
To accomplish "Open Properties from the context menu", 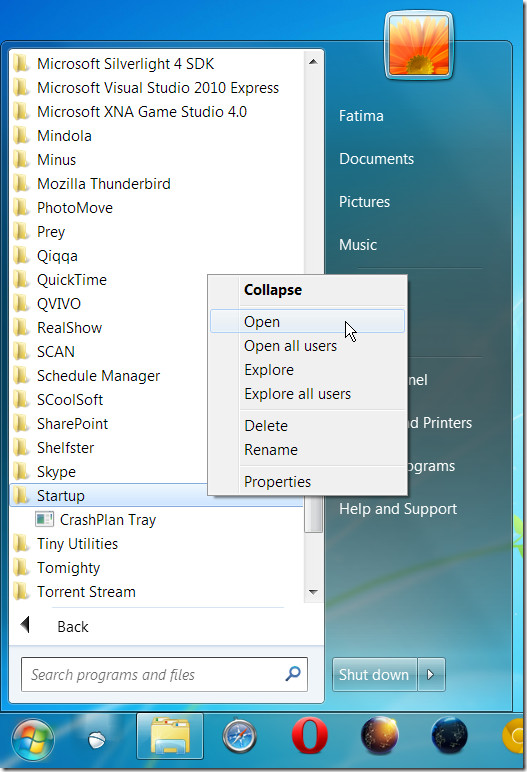I will click(277, 482).
